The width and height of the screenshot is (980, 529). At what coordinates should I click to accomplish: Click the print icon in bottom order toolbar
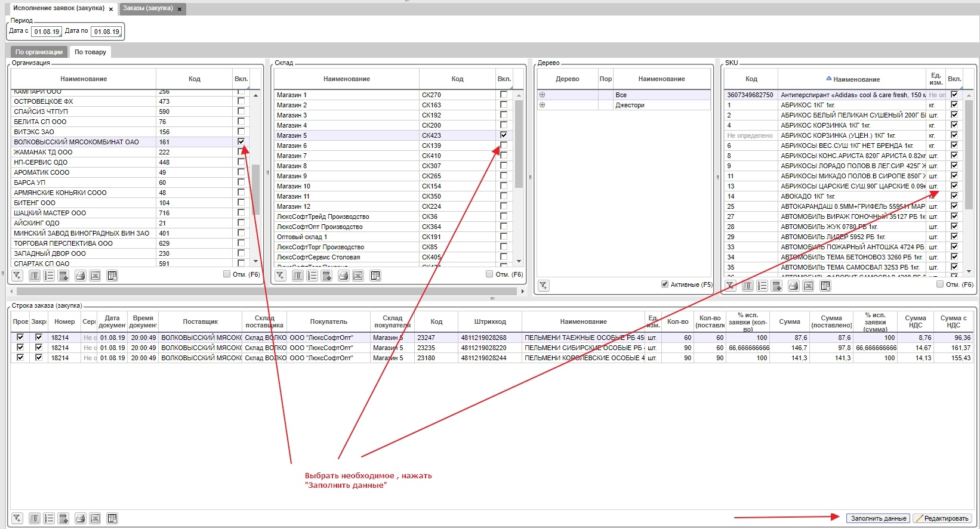pos(80,518)
